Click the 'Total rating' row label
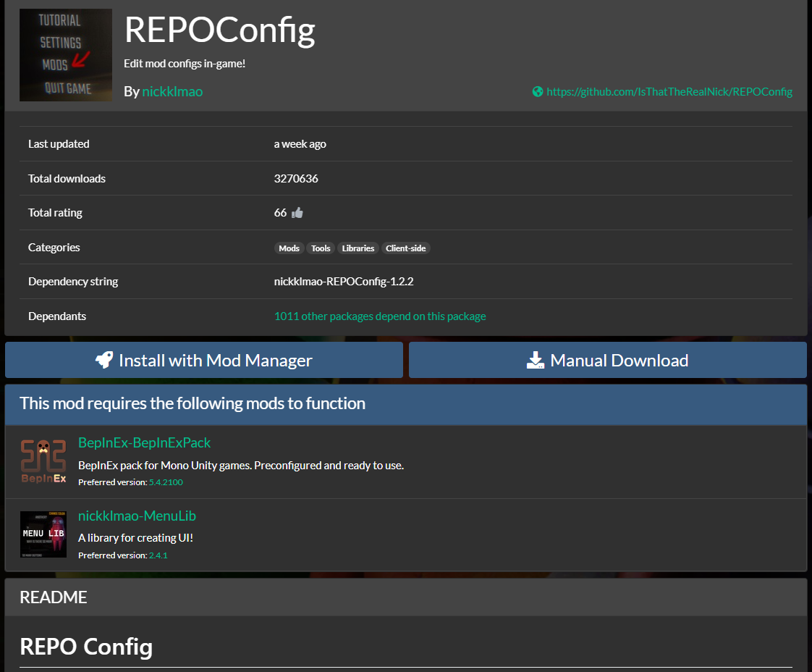The width and height of the screenshot is (812, 672). (55, 212)
